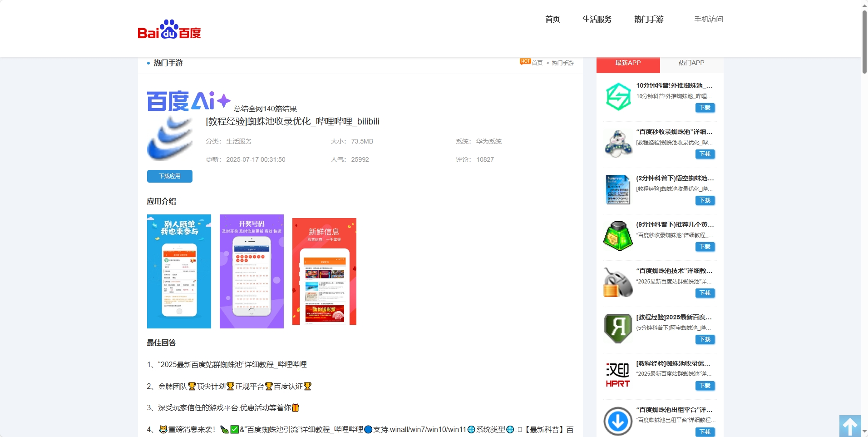Viewport: 868px width, 437px height.
Task: Click the 生活服务 category value
Action: (239, 142)
